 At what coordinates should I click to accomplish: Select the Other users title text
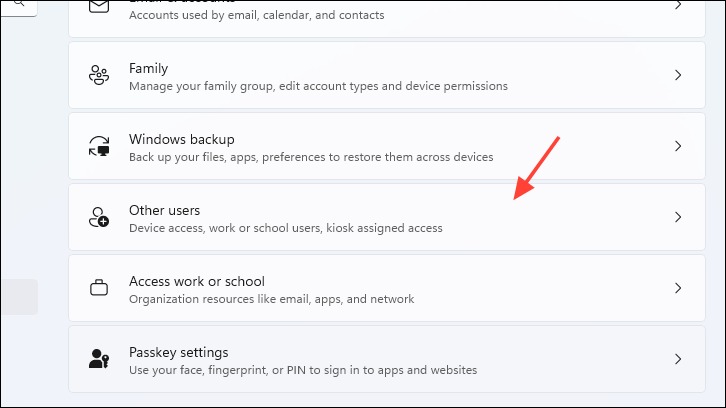pos(164,210)
